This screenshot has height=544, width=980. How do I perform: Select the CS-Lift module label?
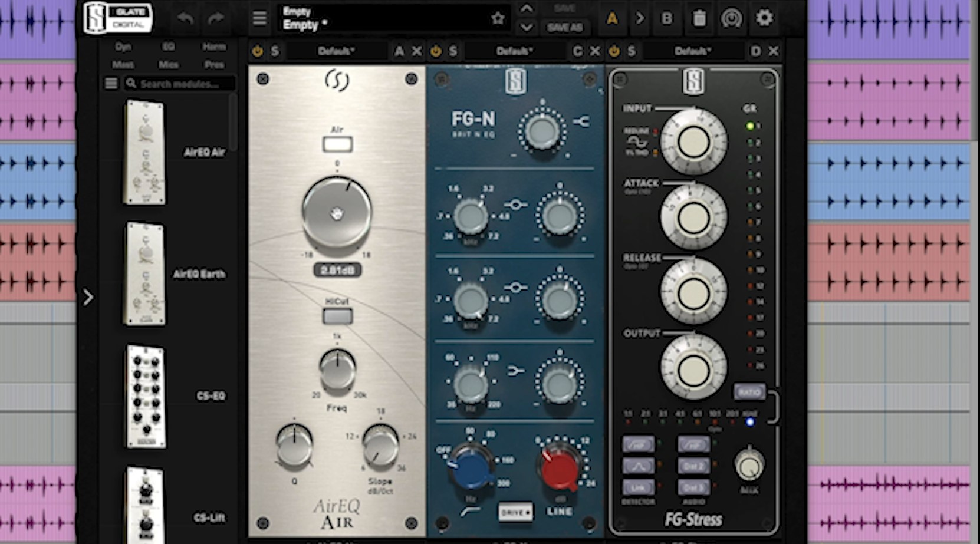[209, 517]
